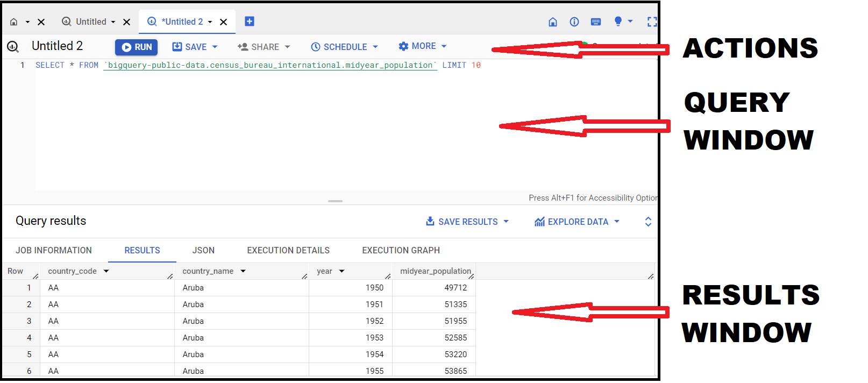Open EXECUTION GRAPH tab

[401, 251]
